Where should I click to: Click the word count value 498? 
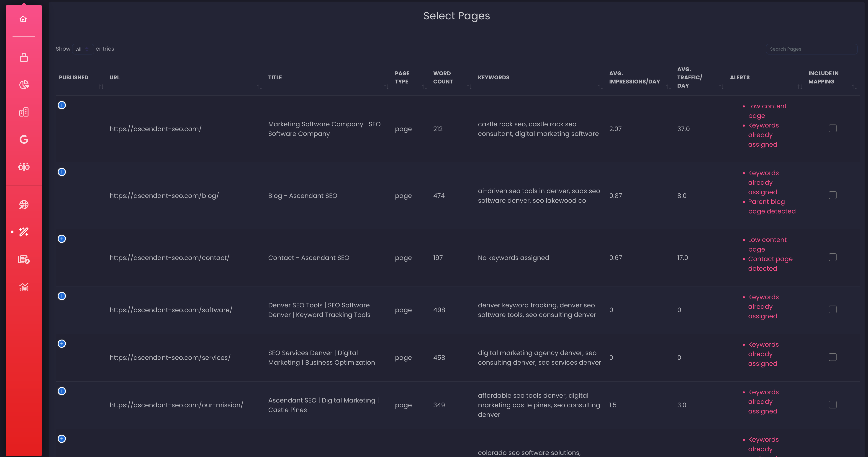click(439, 310)
